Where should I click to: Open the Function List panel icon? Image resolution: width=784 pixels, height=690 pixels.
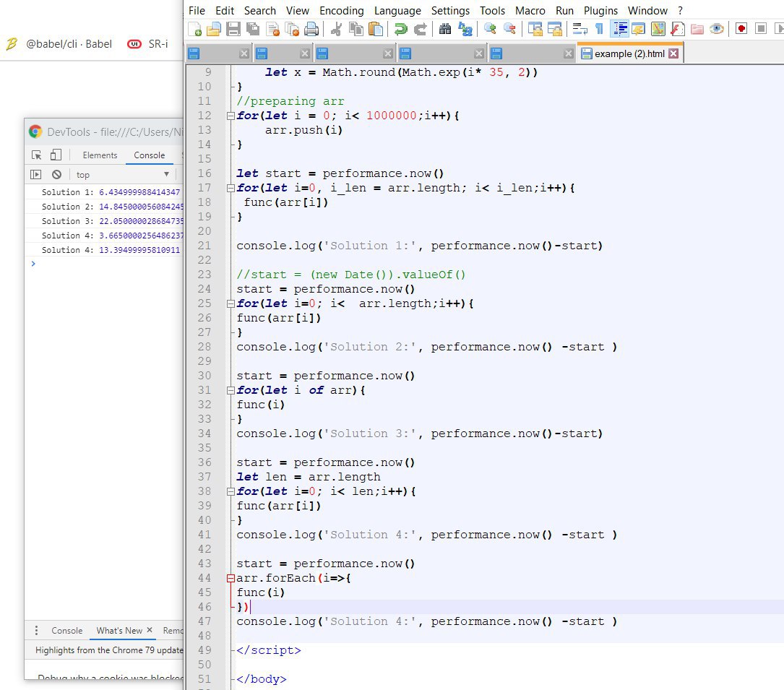(x=678, y=30)
